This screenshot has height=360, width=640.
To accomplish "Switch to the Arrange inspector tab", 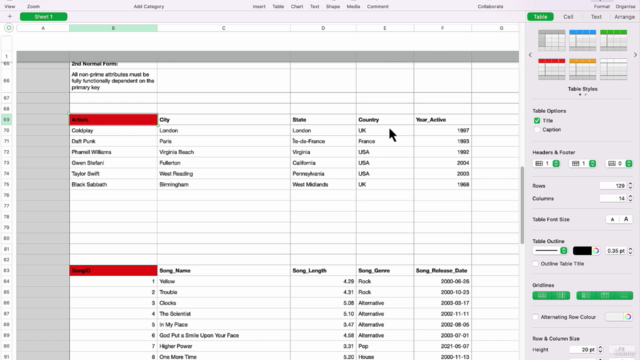I will pyautogui.click(x=624, y=17).
